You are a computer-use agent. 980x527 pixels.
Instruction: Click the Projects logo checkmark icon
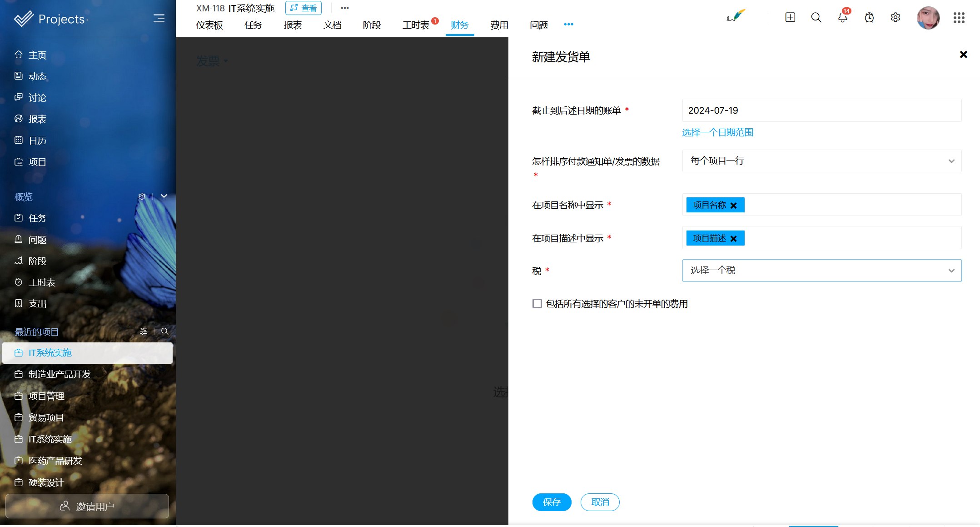[24, 19]
